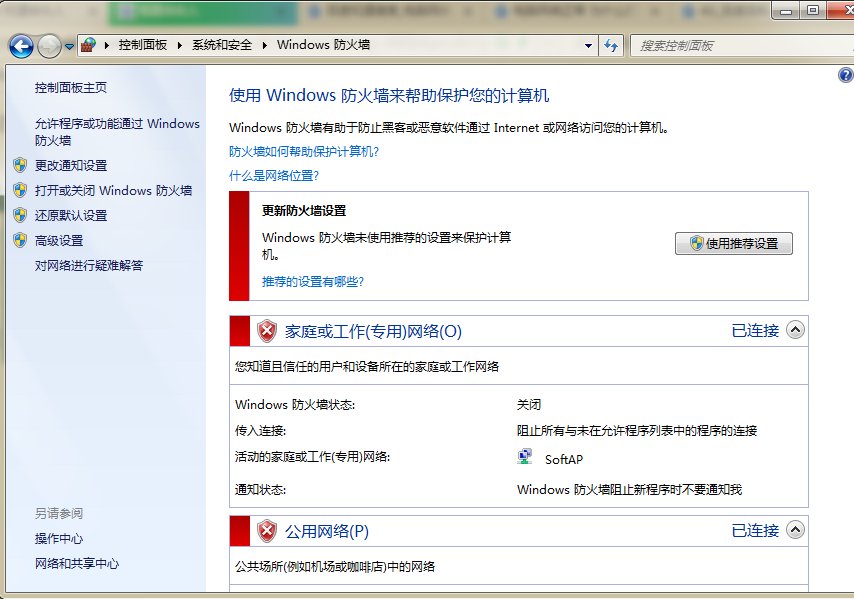The height and width of the screenshot is (599, 854).
Task: Open the address bar history dropdown
Action: [x=588, y=46]
